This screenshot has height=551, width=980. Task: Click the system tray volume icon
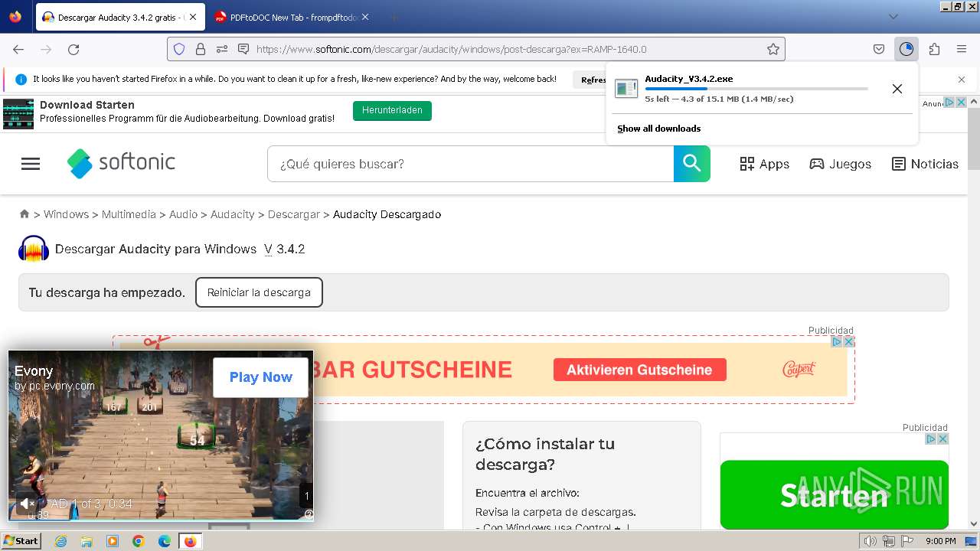871,541
